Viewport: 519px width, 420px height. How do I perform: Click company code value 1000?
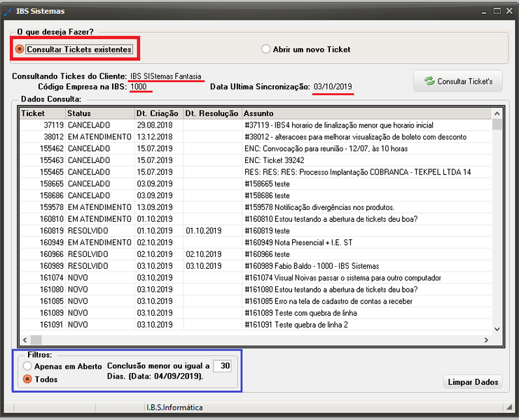coord(139,87)
